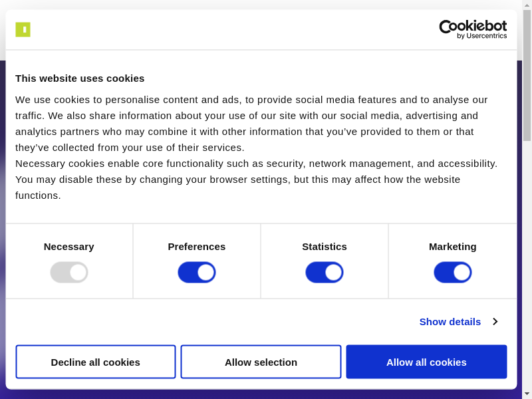This screenshot has width=532, height=399.
Task: Click the scrollbar up arrow
Action: point(527,5)
